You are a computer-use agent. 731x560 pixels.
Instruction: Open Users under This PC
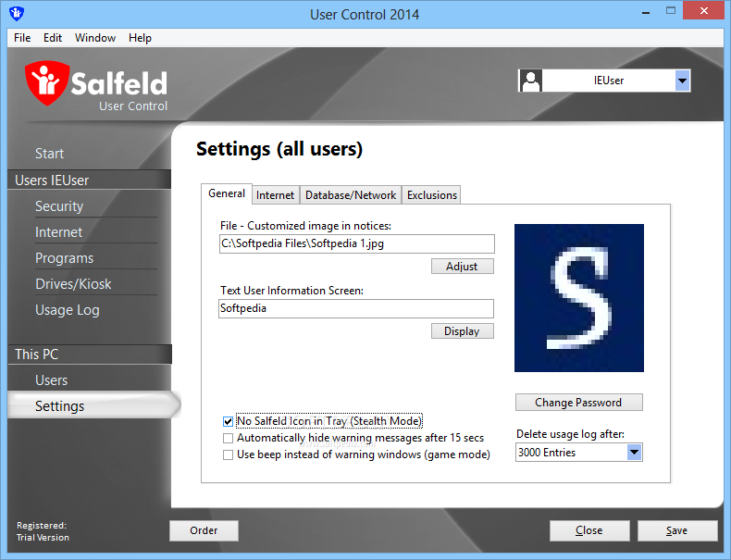click(51, 380)
